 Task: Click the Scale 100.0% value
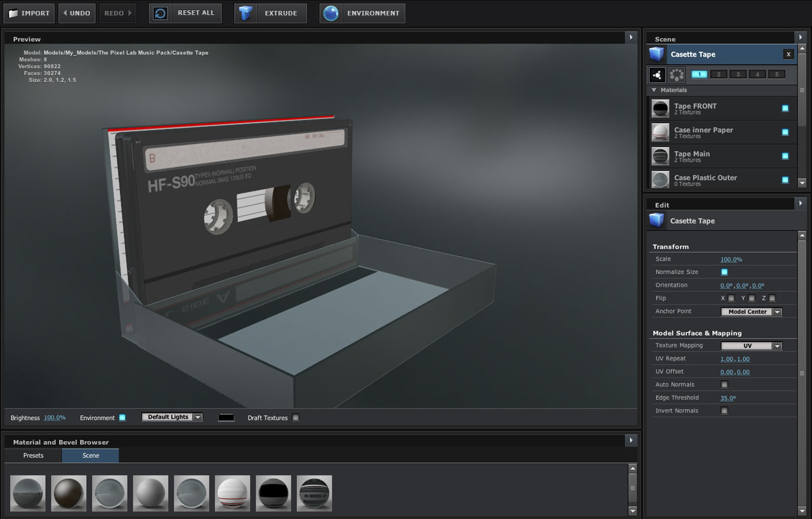[731, 259]
